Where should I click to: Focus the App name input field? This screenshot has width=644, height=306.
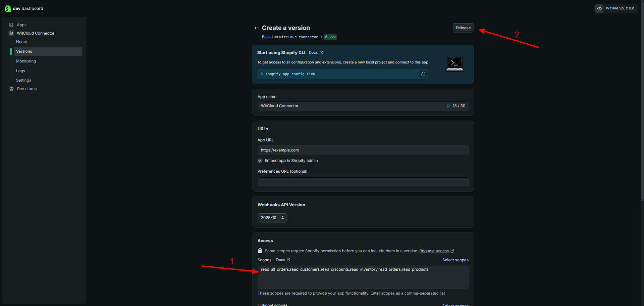363,106
